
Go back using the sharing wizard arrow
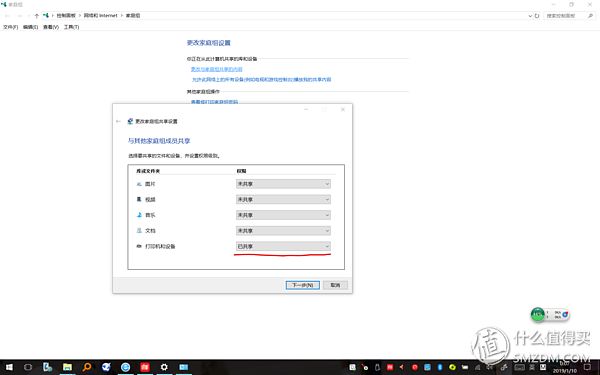point(118,121)
